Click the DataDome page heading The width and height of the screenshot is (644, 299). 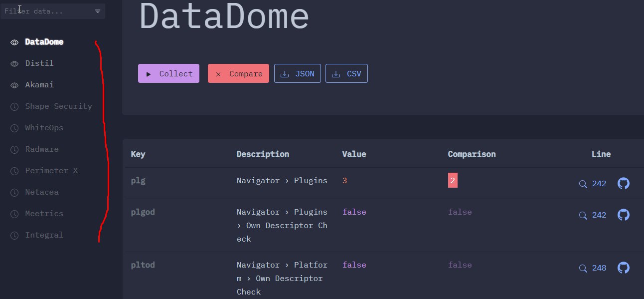(x=224, y=16)
